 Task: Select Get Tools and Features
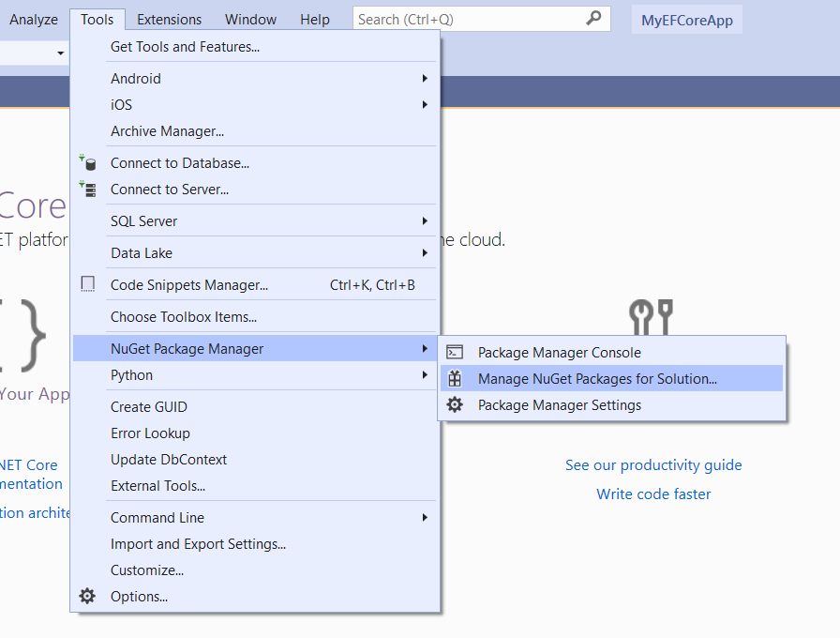click(255, 47)
